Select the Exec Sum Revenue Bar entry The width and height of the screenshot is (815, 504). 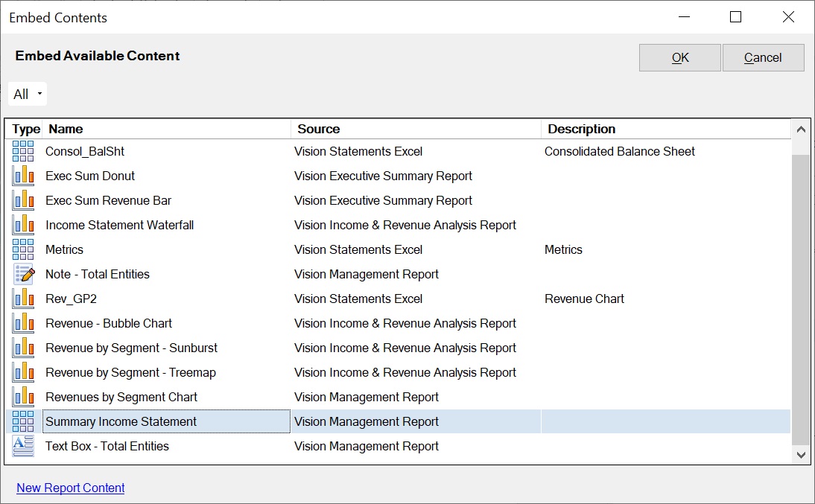(109, 200)
